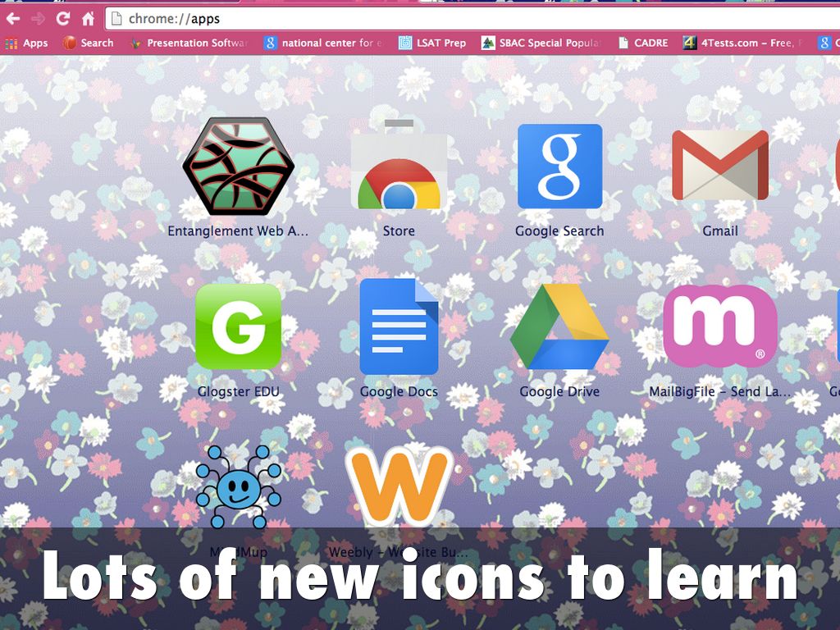Open the Google Search app icon
Screen dimensions: 840x630
click(559, 167)
